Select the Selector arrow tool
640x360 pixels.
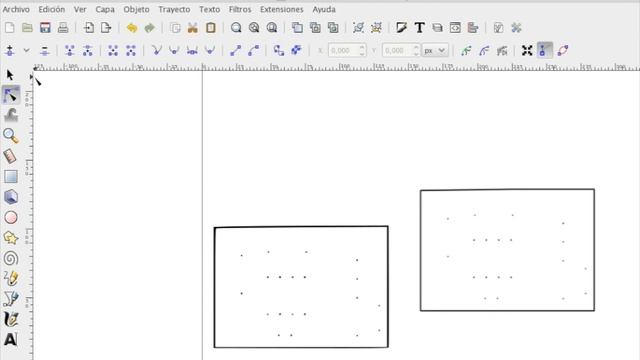10,75
